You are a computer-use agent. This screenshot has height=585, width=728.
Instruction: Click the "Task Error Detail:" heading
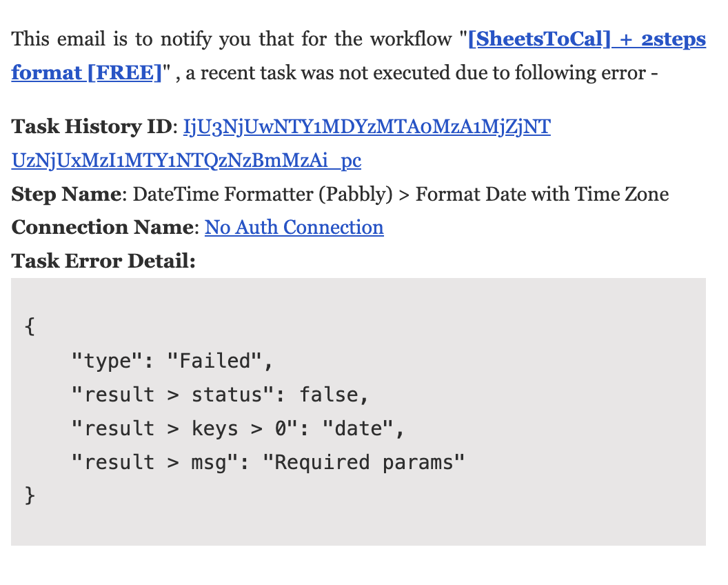(x=103, y=261)
